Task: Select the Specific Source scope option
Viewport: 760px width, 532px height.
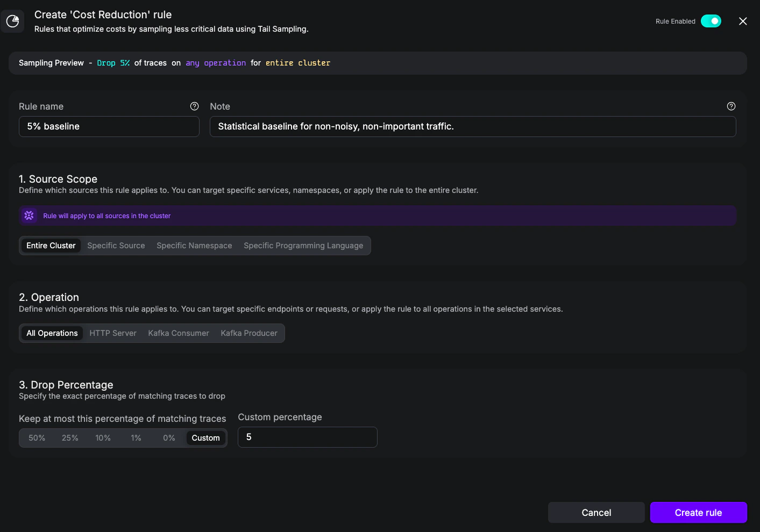Action: click(x=116, y=246)
